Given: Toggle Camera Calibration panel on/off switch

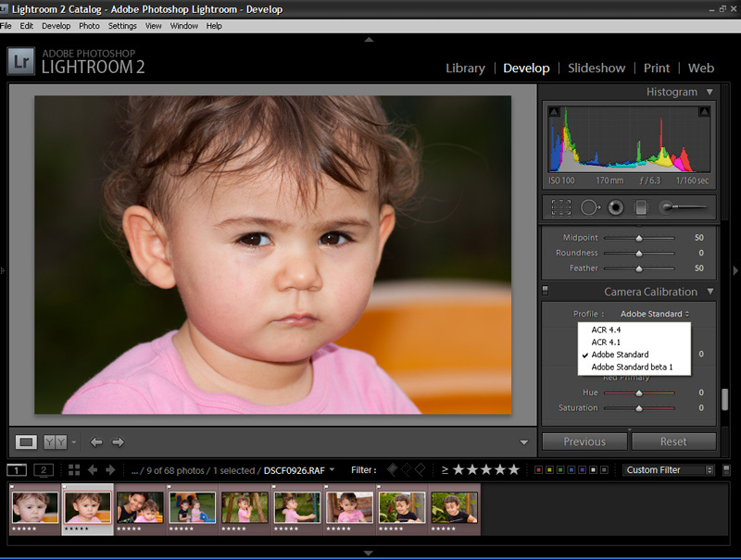Looking at the screenshot, I should [x=545, y=291].
